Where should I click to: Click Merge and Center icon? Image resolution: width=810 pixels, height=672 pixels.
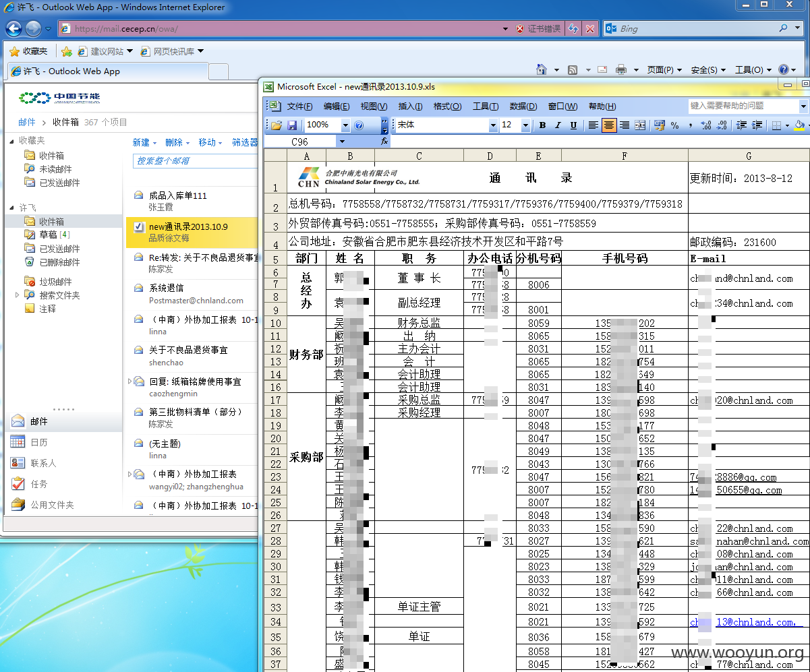(x=640, y=125)
